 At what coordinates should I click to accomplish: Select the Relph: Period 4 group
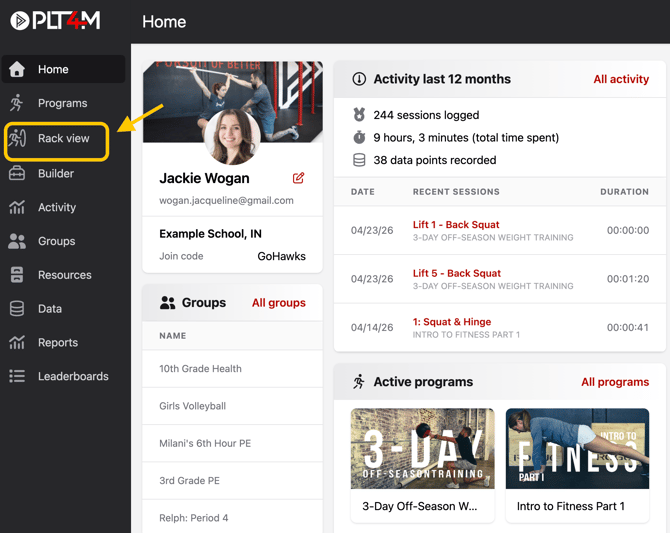click(x=232, y=517)
